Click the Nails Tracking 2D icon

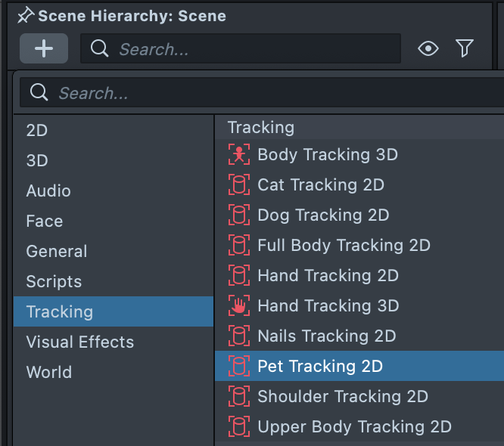238,336
